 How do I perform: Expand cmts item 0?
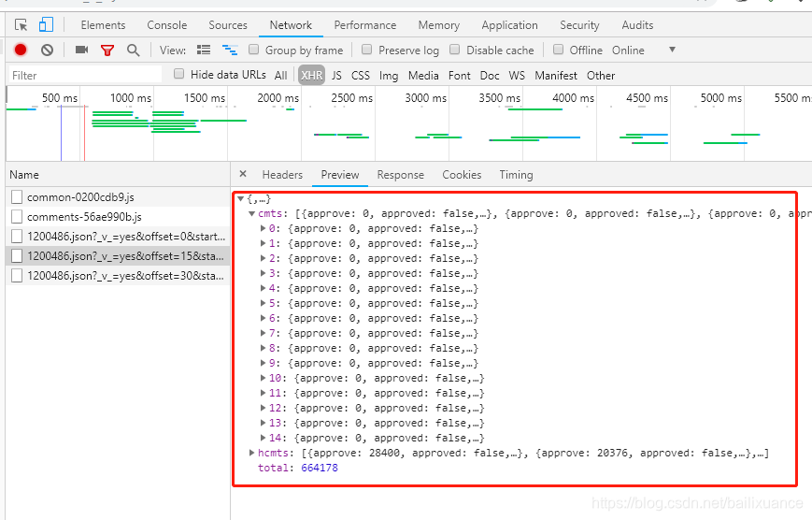[x=264, y=228]
